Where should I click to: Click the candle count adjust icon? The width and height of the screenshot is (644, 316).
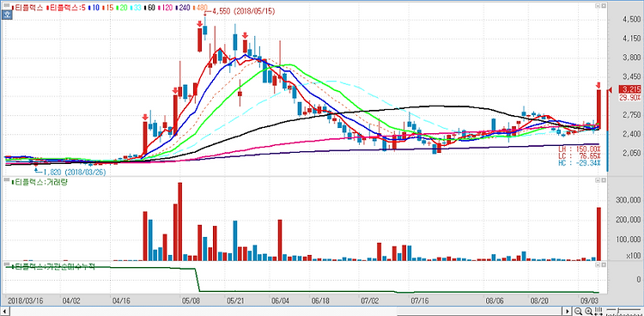coord(598,311)
